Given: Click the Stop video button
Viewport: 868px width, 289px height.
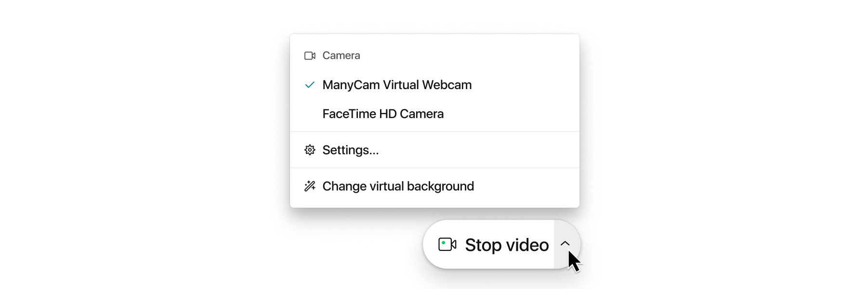Looking at the screenshot, I should (x=488, y=244).
